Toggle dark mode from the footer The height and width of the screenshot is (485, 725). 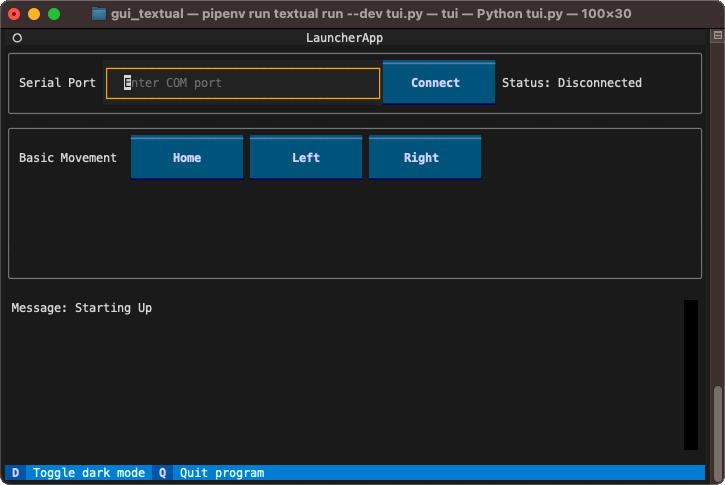pyautogui.click(x=89, y=473)
